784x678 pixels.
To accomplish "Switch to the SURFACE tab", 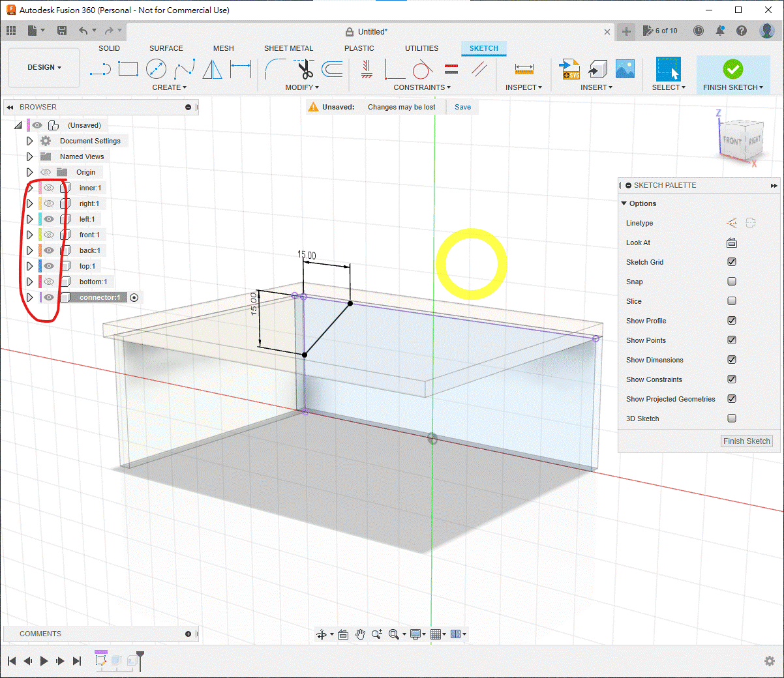I will (x=166, y=48).
